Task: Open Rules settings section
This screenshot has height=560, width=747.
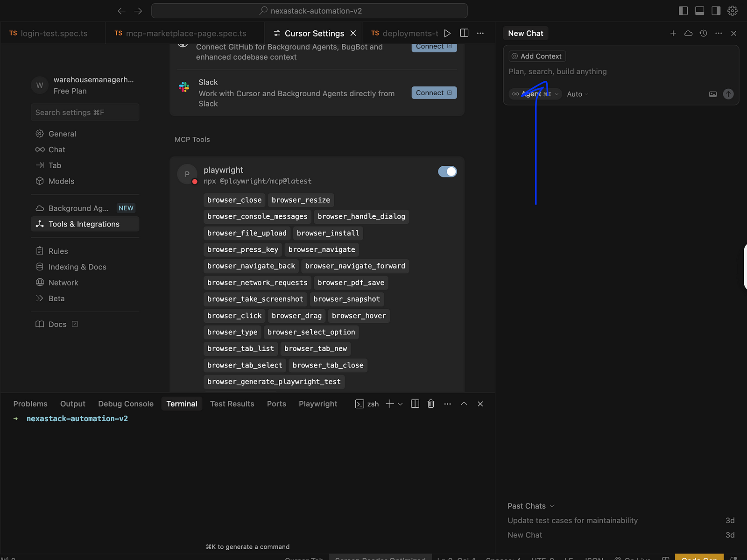Action: (85, 251)
